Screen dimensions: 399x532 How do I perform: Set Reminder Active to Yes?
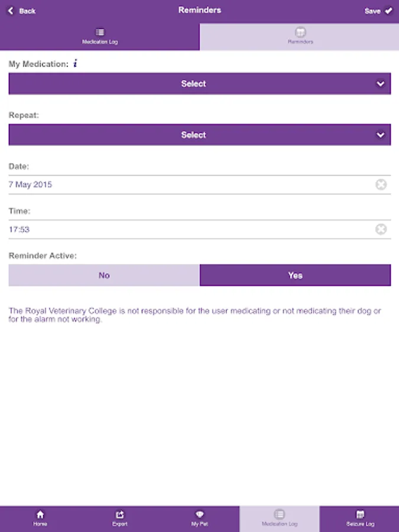295,275
